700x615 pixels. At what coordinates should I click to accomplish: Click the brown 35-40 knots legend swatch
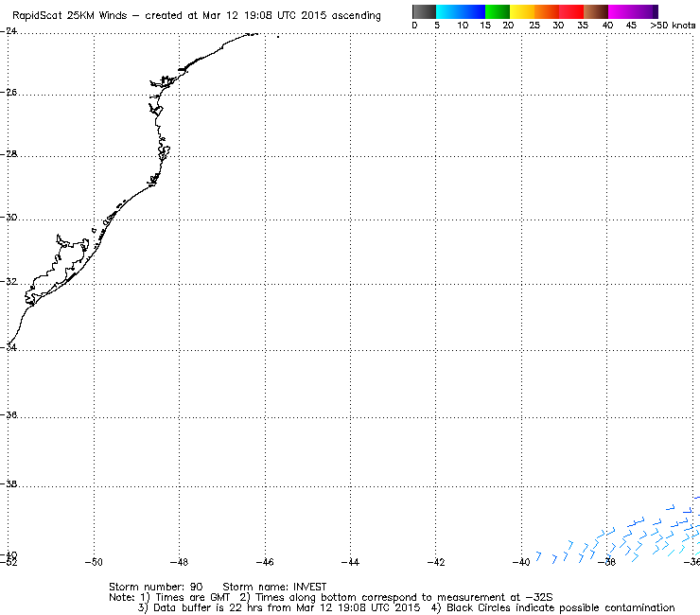tap(596, 11)
